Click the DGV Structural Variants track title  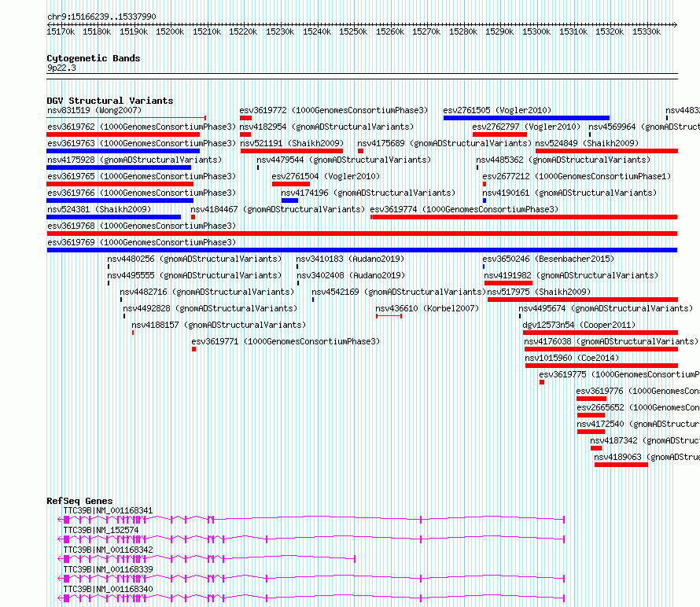pos(110,101)
